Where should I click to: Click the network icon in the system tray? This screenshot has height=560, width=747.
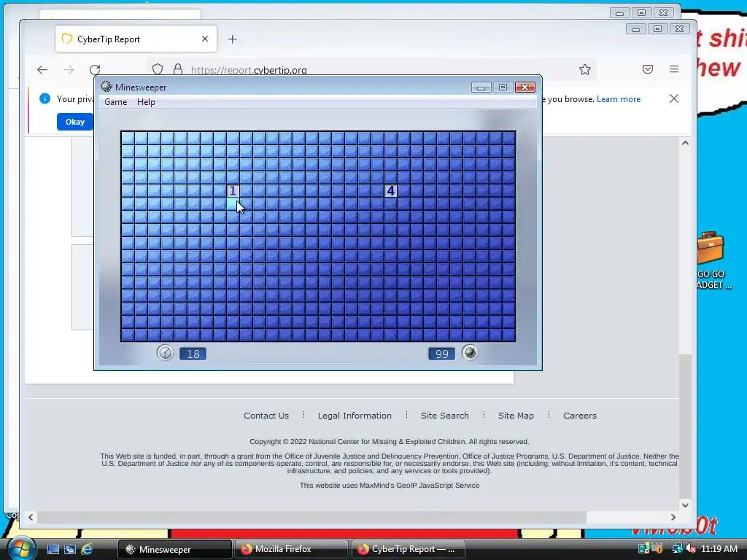click(677, 548)
